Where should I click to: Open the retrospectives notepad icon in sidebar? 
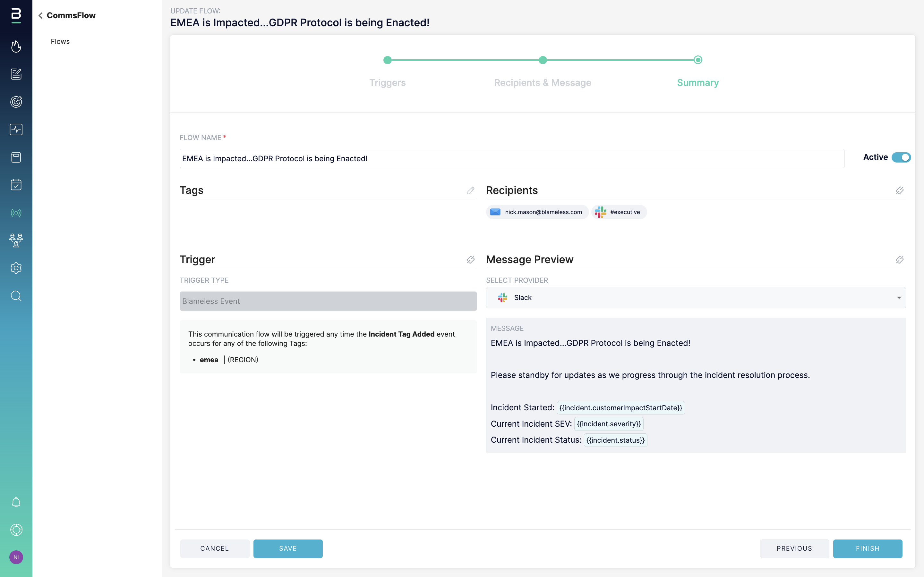coord(16,74)
